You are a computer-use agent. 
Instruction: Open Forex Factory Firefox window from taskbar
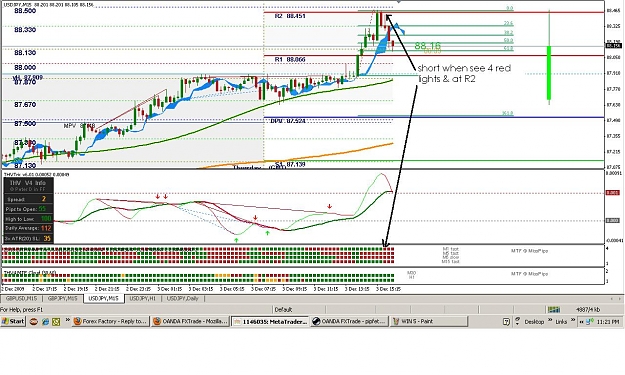pos(110,321)
